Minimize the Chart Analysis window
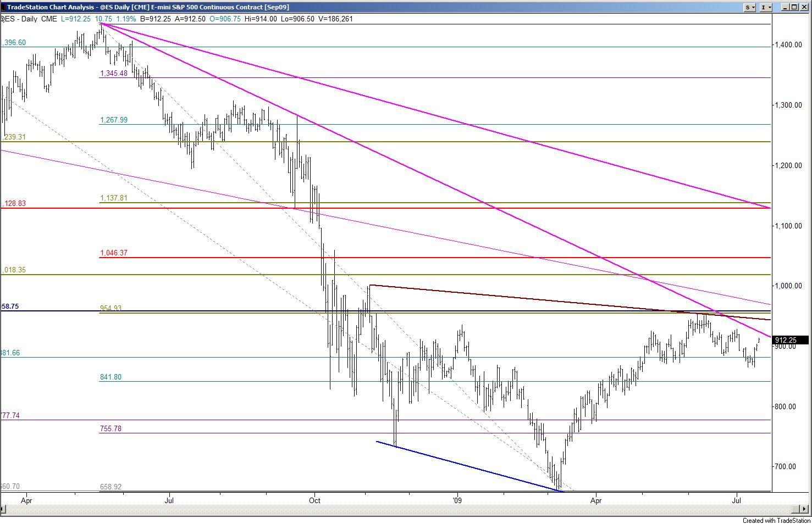 (785, 7)
